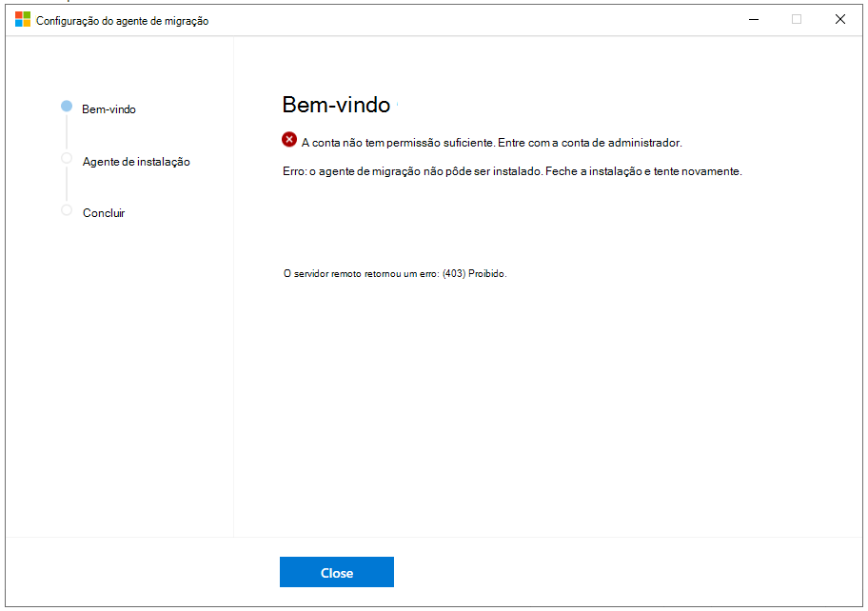Select the Agente de instalação step label

pos(136,162)
